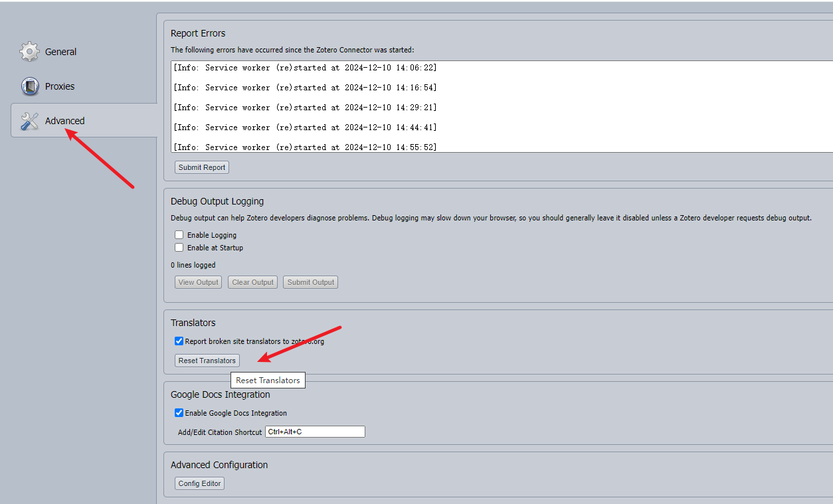Open the Config Editor
The image size is (833, 504).
(x=199, y=483)
